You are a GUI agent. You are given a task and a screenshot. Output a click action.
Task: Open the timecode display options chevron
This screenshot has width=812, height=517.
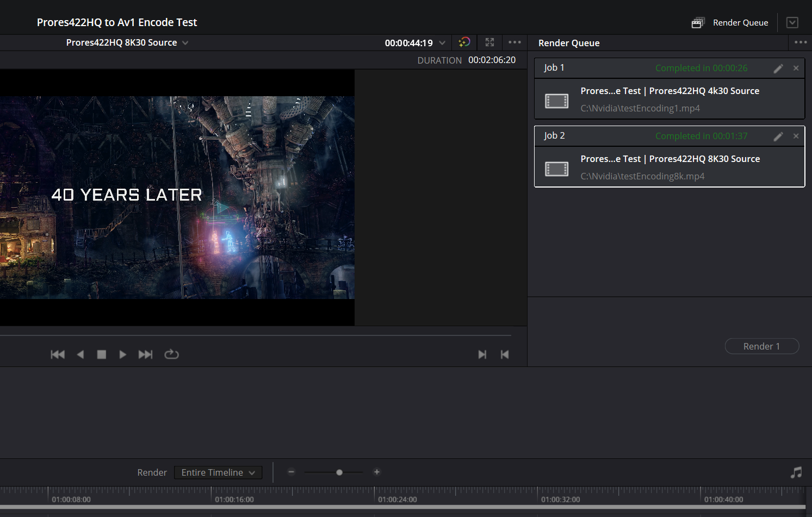coord(442,43)
